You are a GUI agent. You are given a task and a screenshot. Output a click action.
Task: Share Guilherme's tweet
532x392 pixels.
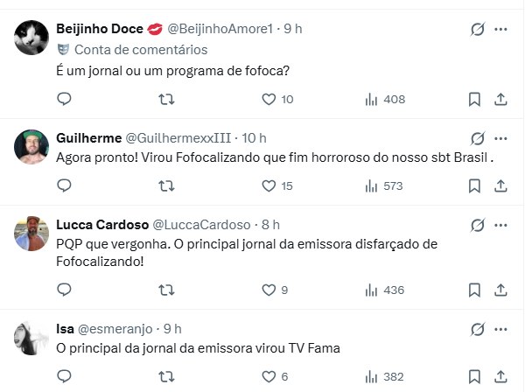(x=501, y=185)
